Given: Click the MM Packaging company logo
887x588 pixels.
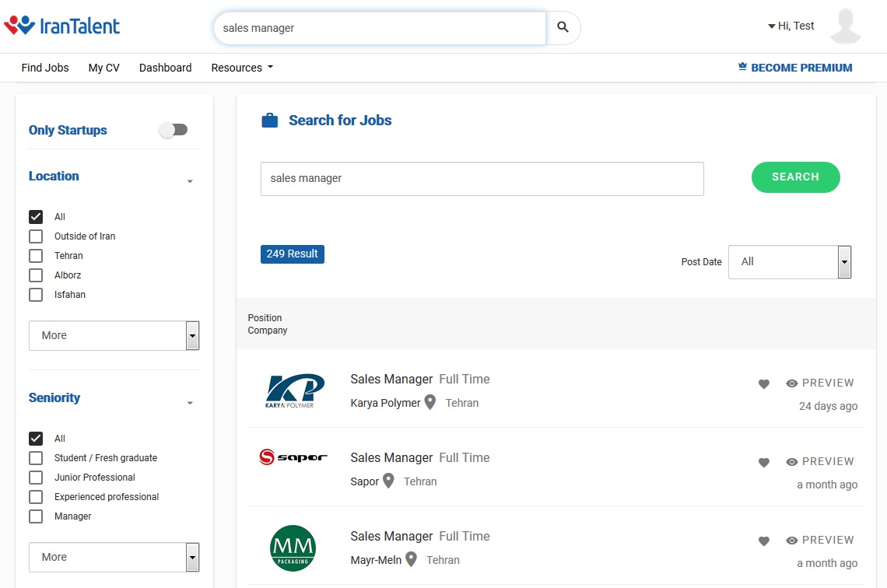Looking at the screenshot, I should (x=293, y=548).
